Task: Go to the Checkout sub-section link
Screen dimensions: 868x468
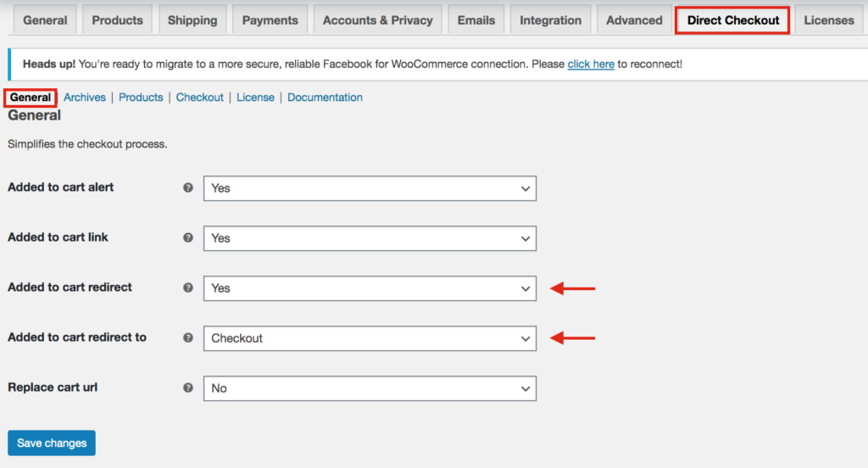Action: click(200, 97)
